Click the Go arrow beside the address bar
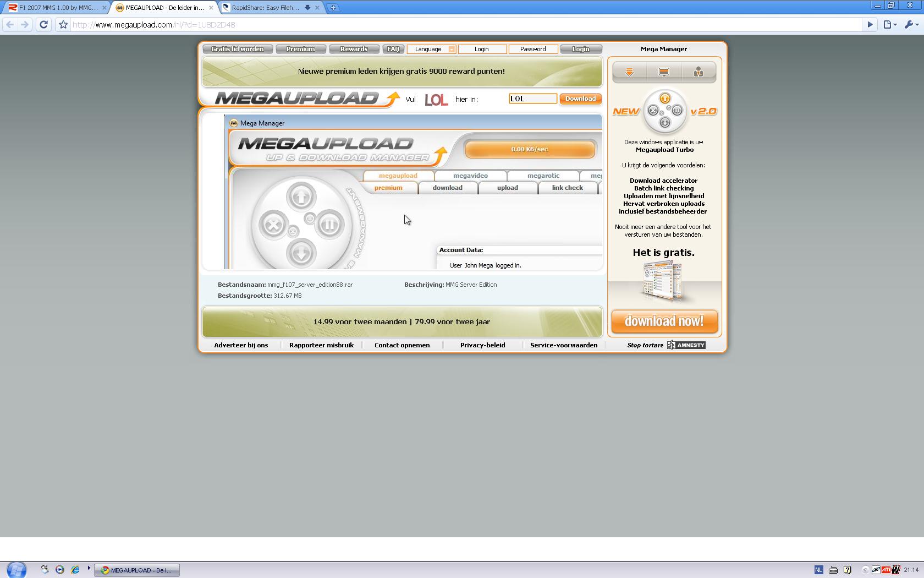Viewport: 924px width, 578px height. coord(870,24)
